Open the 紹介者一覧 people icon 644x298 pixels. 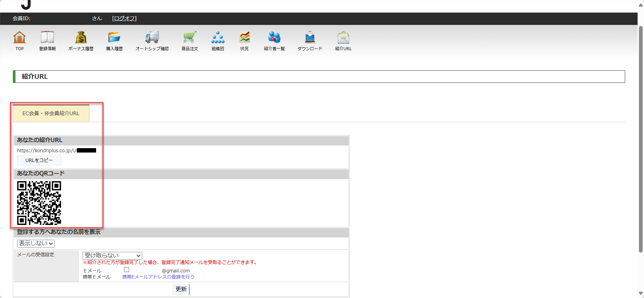pos(274,37)
